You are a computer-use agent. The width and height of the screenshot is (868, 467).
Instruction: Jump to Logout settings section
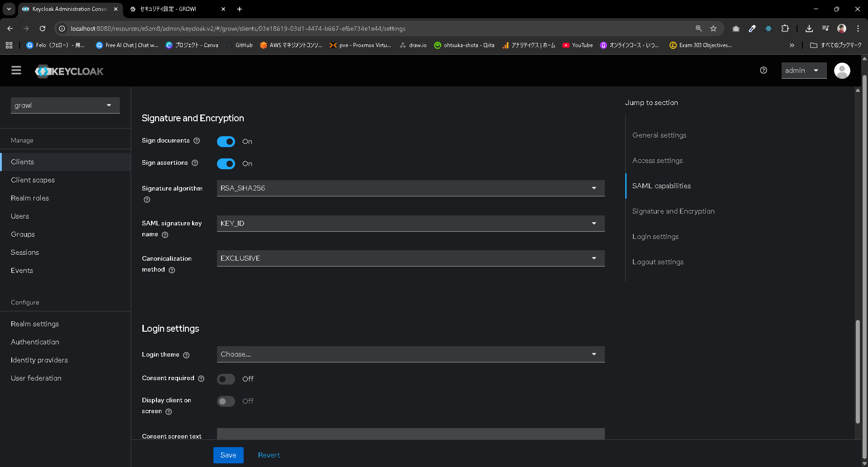pyautogui.click(x=658, y=262)
